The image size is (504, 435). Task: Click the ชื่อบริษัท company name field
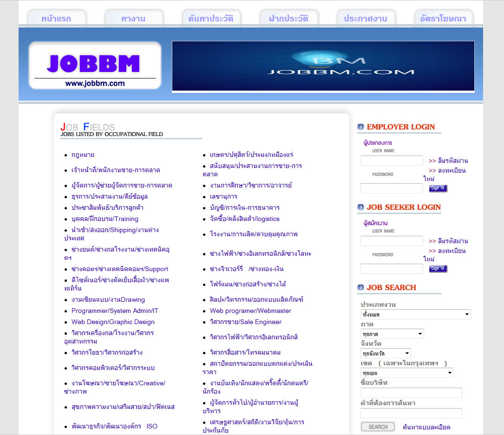(411, 393)
